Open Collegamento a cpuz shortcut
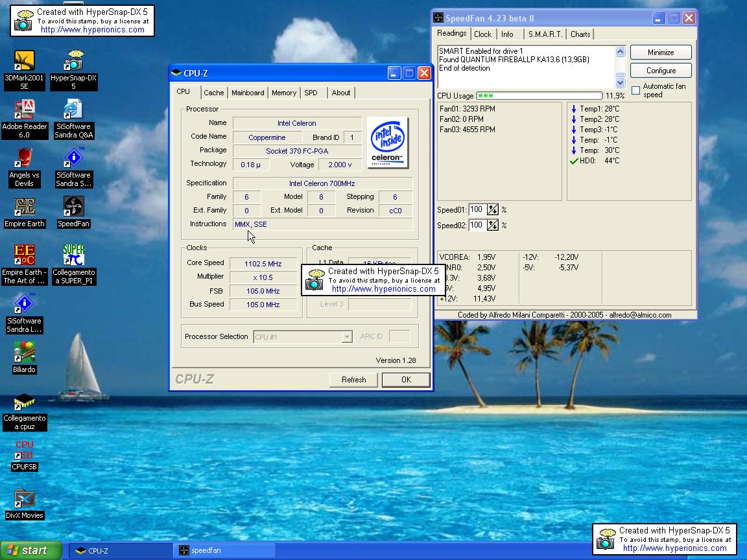Image resolution: width=747 pixels, height=560 pixels. (x=24, y=412)
